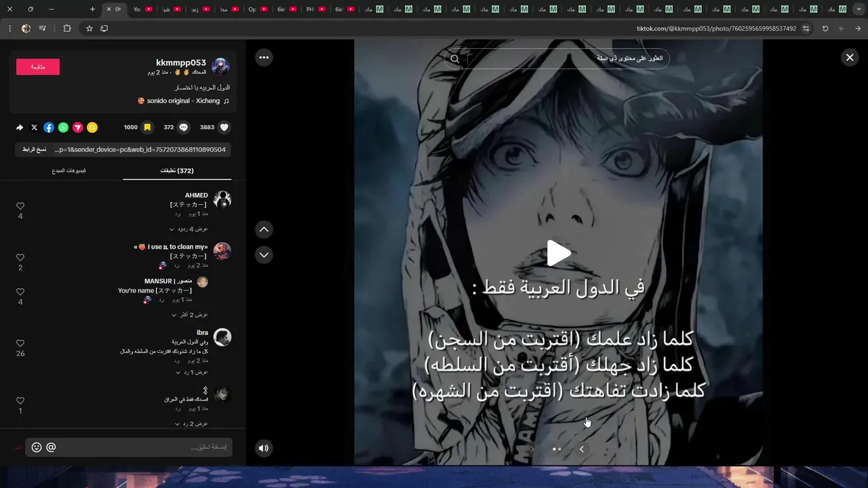Open kkmmpp053 profile avatar
This screenshot has height=488, width=868.
(x=220, y=66)
